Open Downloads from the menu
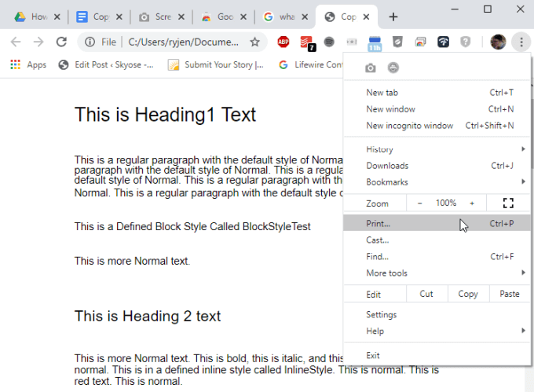 pyautogui.click(x=437, y=166)
